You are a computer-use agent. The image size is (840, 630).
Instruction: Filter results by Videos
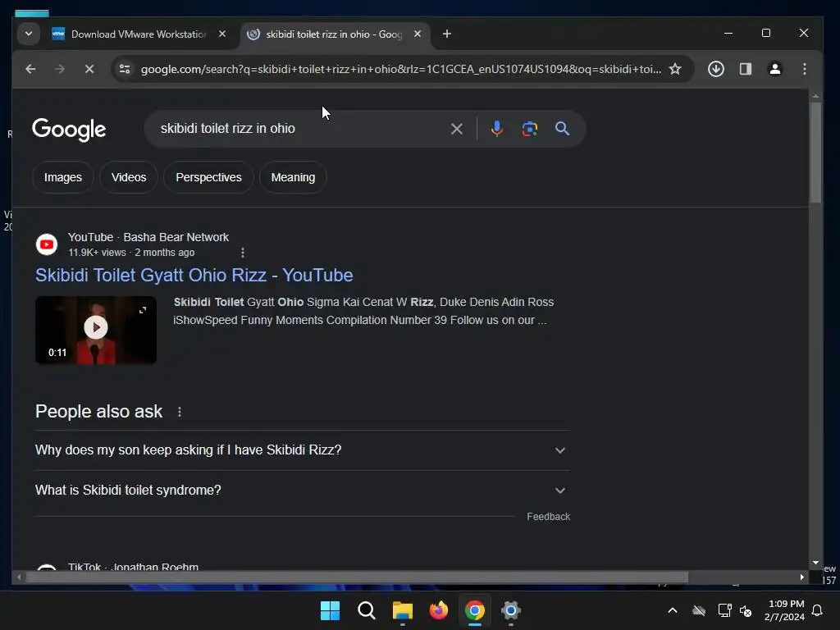(x=129, y=177)
